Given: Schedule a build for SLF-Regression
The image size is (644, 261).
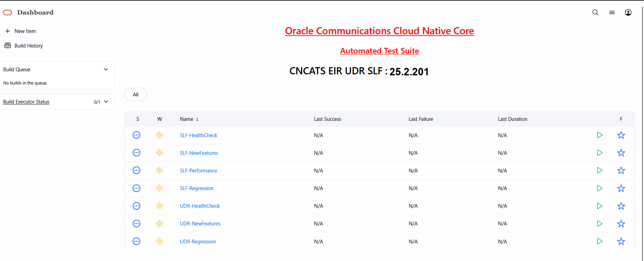Looking at the screenshot, I should pos(600,188).
